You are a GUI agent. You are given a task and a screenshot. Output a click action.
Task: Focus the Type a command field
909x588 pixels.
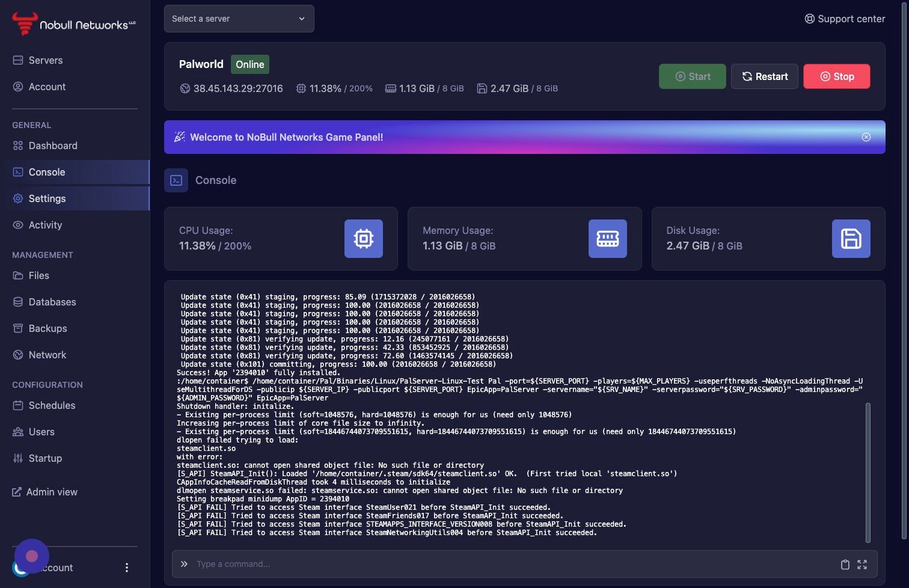(511, 564)
